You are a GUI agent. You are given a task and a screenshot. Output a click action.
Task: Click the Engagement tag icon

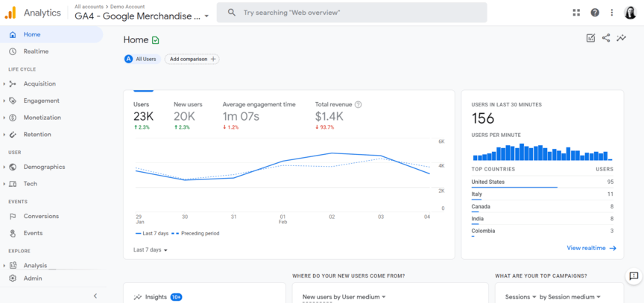point(13,101)
